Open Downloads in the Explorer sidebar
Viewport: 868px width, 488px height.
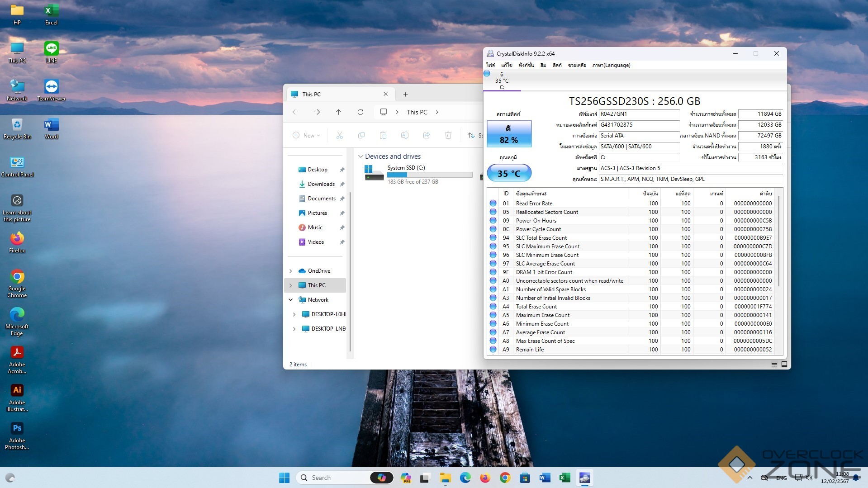pos(321,184)
